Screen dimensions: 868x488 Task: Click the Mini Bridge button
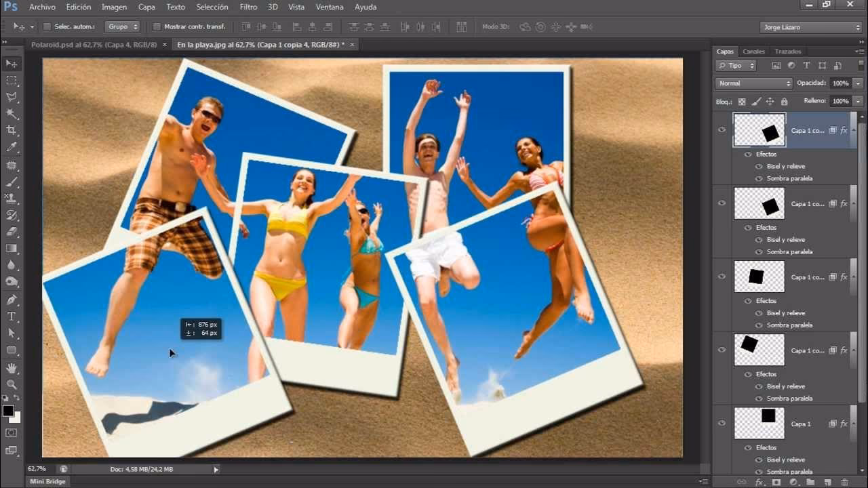point(46,481)
